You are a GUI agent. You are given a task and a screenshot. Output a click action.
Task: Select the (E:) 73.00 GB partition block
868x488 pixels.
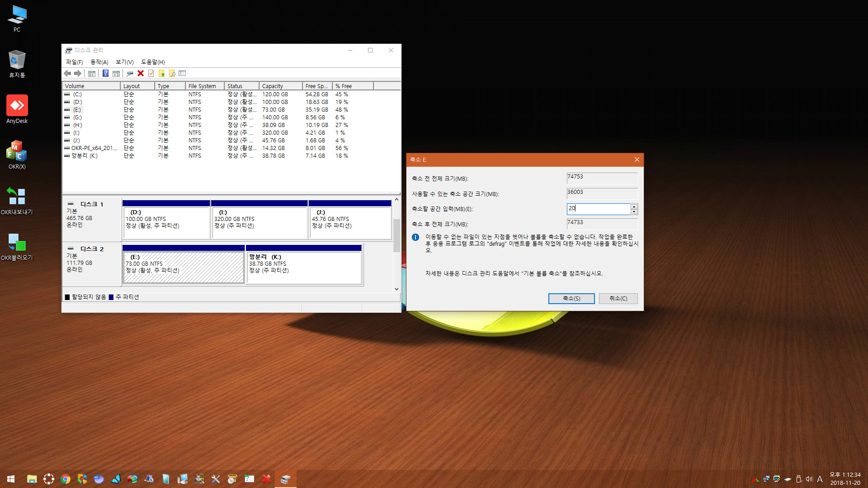point(184,264)
